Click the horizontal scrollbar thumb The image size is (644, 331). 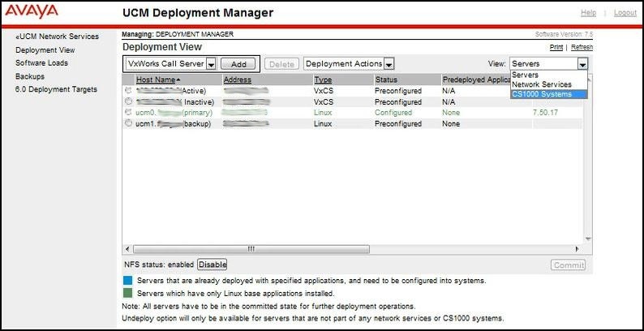[251, 249]
